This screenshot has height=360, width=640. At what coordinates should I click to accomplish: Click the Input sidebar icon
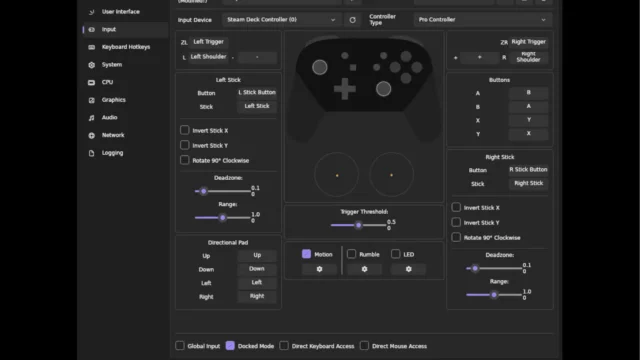tap(91, 29)
